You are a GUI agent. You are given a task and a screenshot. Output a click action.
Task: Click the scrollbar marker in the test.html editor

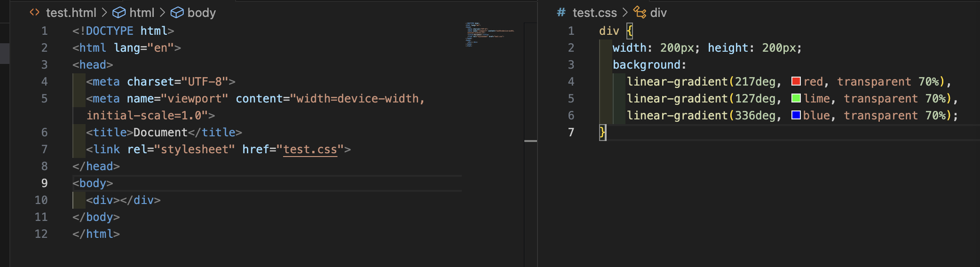coord(530,141)
